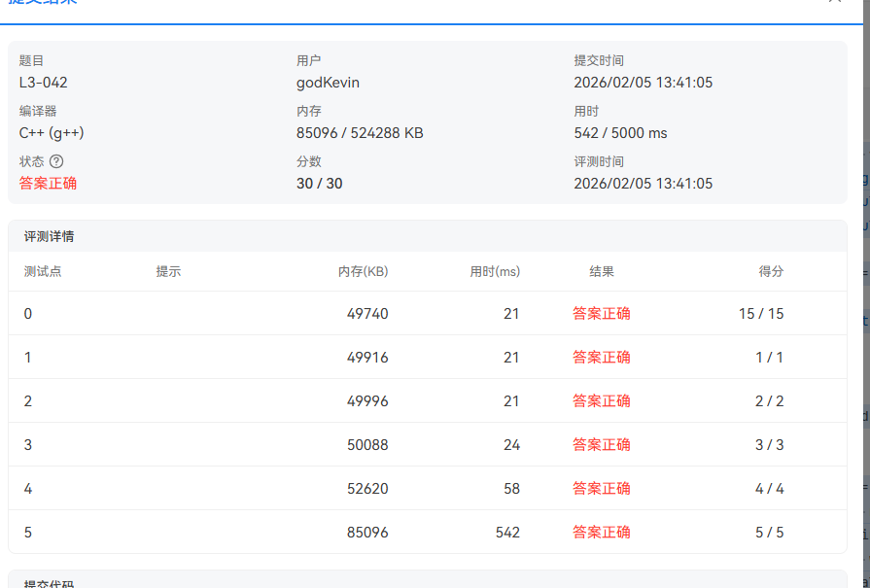Click the red 答案正确 status in the summary
The width and height of the screenshot is (870, 588).
[x=48, y=184]
